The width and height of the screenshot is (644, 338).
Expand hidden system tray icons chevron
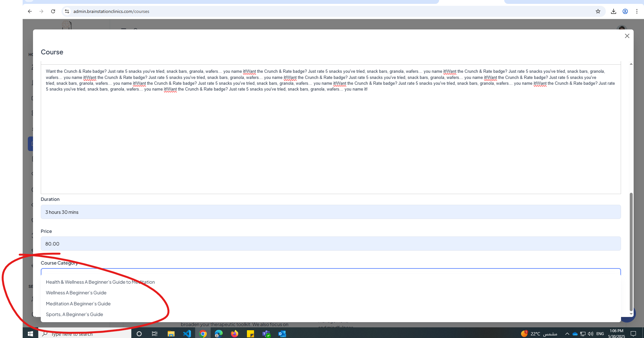567,334
